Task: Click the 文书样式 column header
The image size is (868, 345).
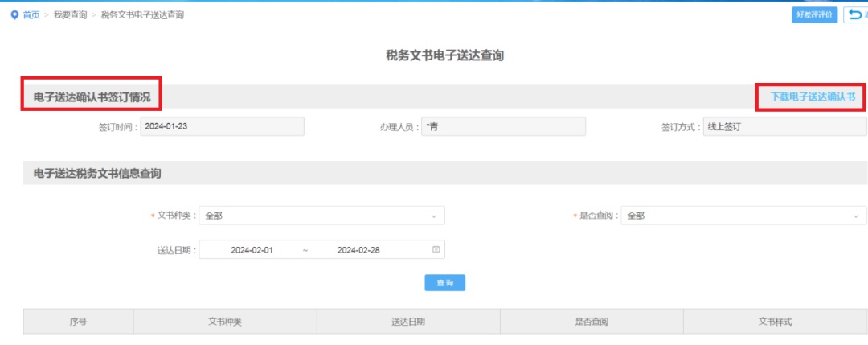Action: 775,322
